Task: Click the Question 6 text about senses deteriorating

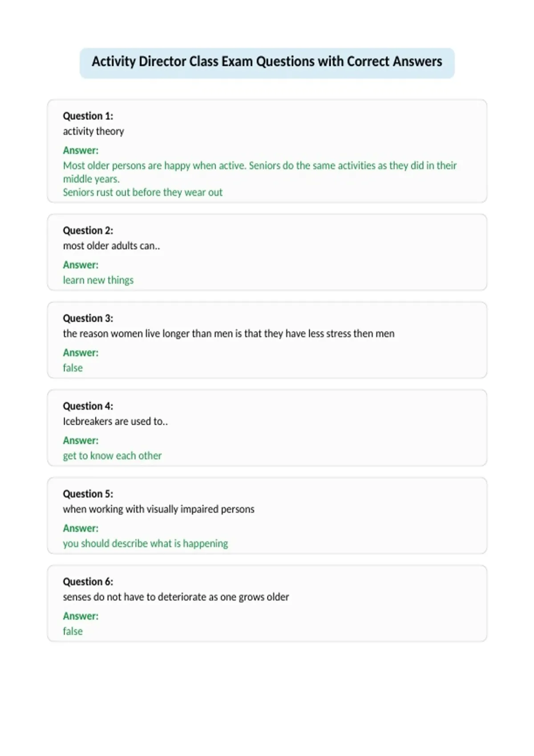Action: tap(176, 597)
